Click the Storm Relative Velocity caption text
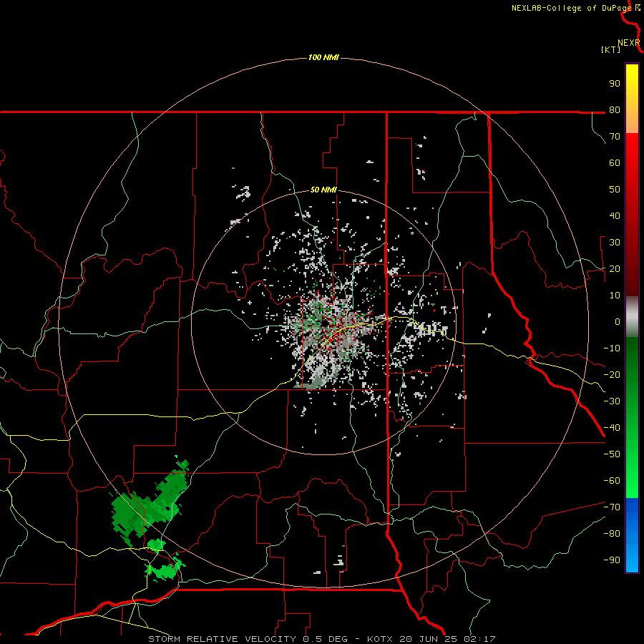Image resolution: width=644 pixels, height=644 pixels. 321,639
